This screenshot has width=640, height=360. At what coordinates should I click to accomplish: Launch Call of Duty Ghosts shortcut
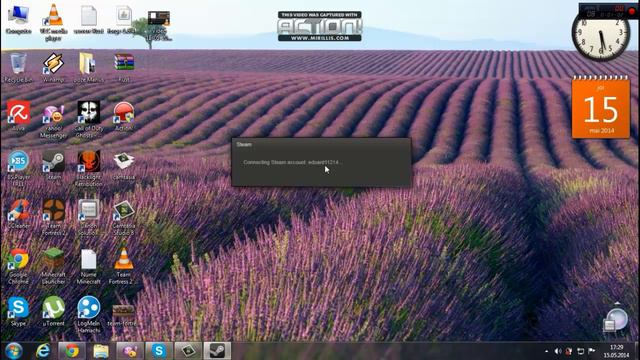tap(89, 119)
